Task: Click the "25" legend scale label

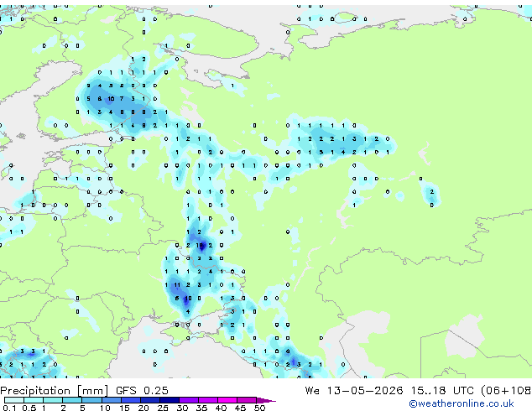Action: coord(163,408)
